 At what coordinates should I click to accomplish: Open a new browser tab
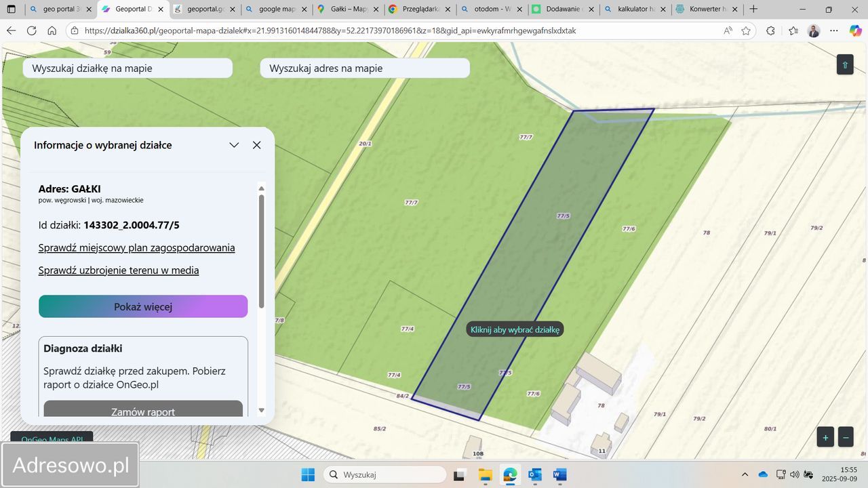pyautogui.click(x=753, y=9)
